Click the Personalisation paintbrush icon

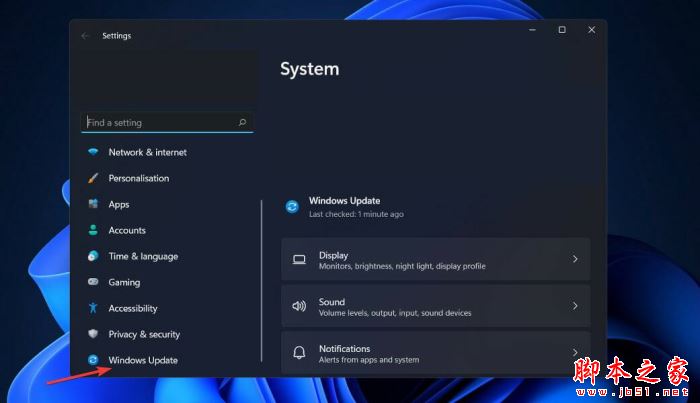pyautogui.click(x=93, y=178)
